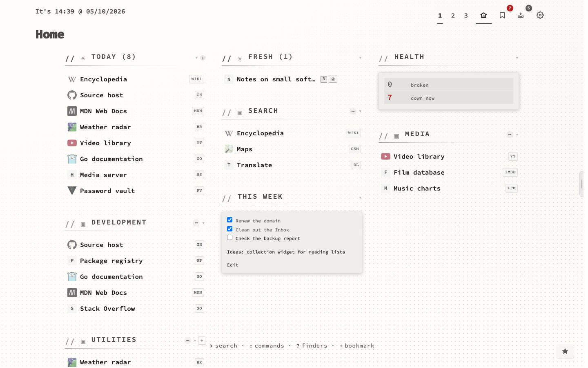
Task: Open 'Notes on small soft…' in Fresh
Action: (276, 79)
